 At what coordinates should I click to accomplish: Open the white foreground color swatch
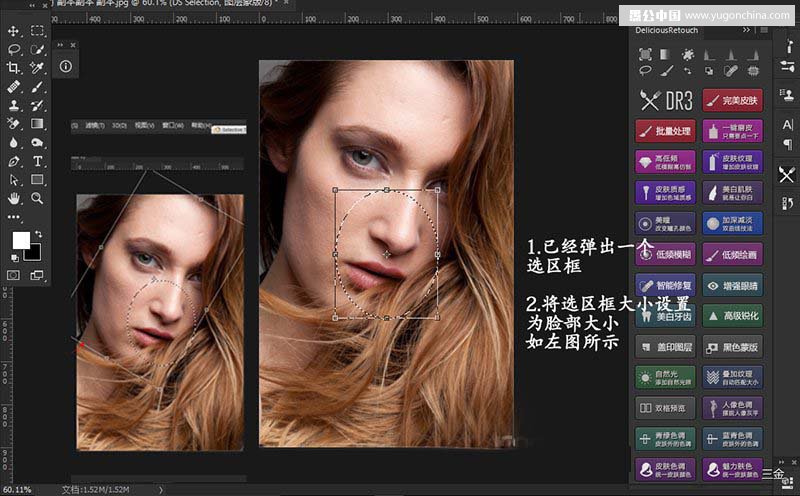(x=21, y=240)
